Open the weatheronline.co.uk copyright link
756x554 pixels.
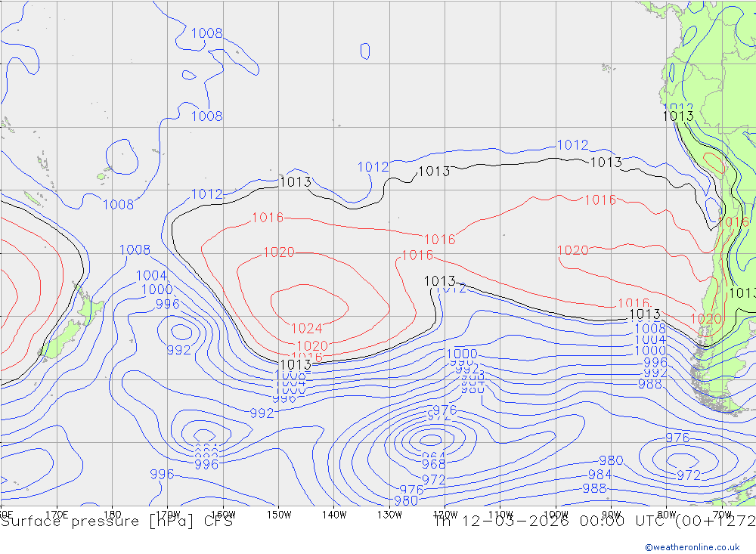coord(692,547)
